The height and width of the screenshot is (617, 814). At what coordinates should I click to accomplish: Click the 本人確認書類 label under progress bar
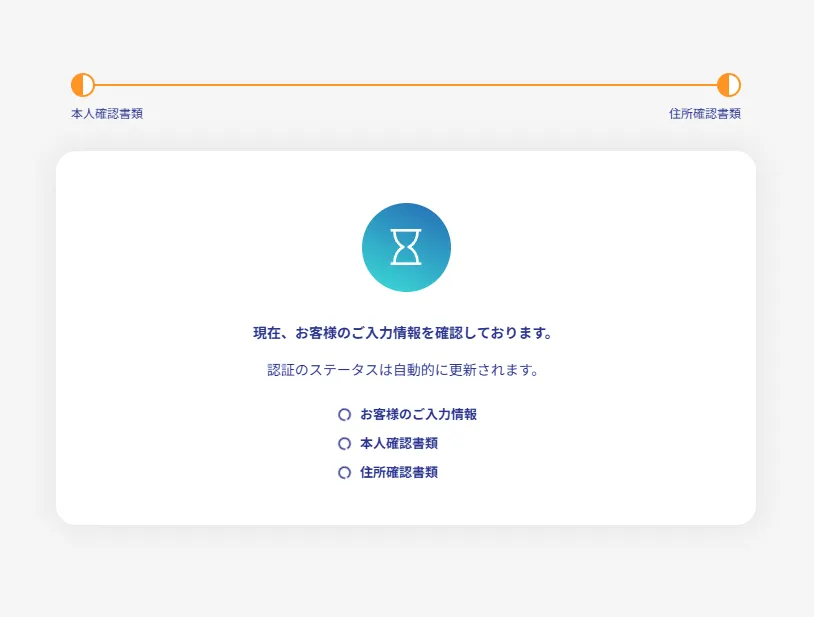click(107, 114)
